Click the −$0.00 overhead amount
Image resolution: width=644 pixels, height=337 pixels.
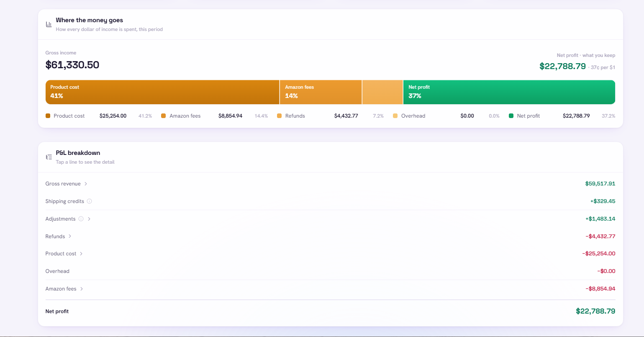click(x=606, y=271)
